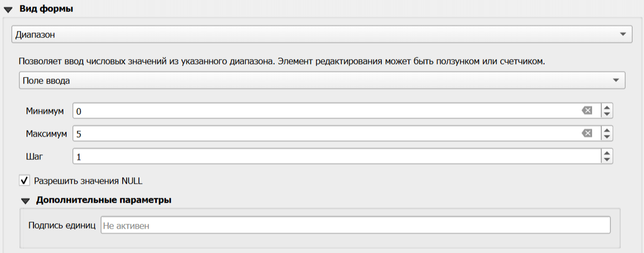Click the Разрешить значения NULL label
The image size is (644, 253).
point(88,181)
